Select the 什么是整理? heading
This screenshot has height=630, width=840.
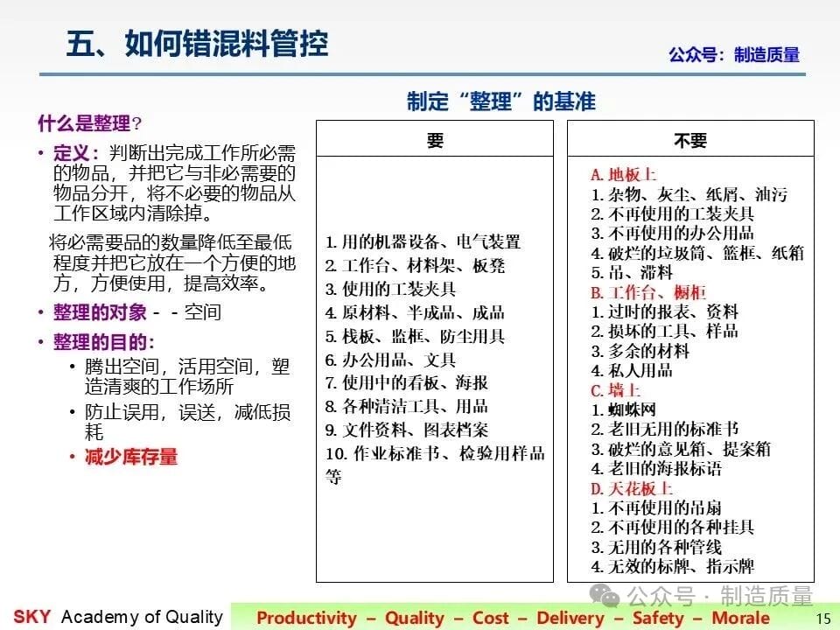click(x=90, y=123)
